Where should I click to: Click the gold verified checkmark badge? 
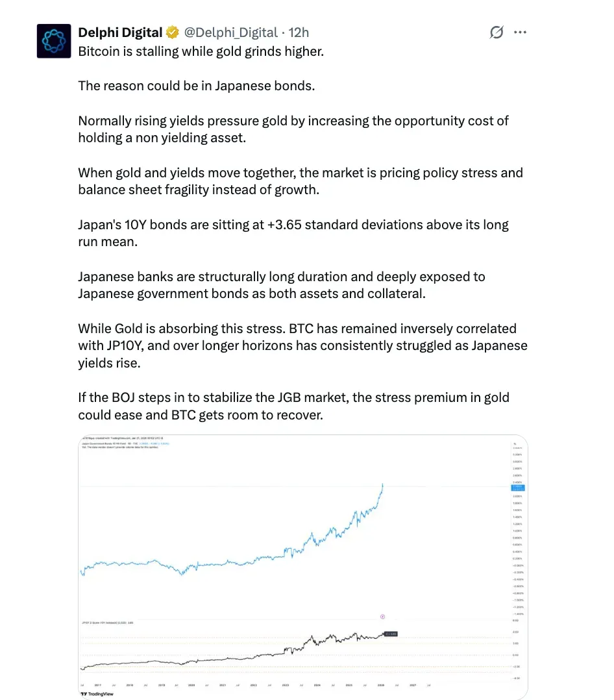click(172, 32)
